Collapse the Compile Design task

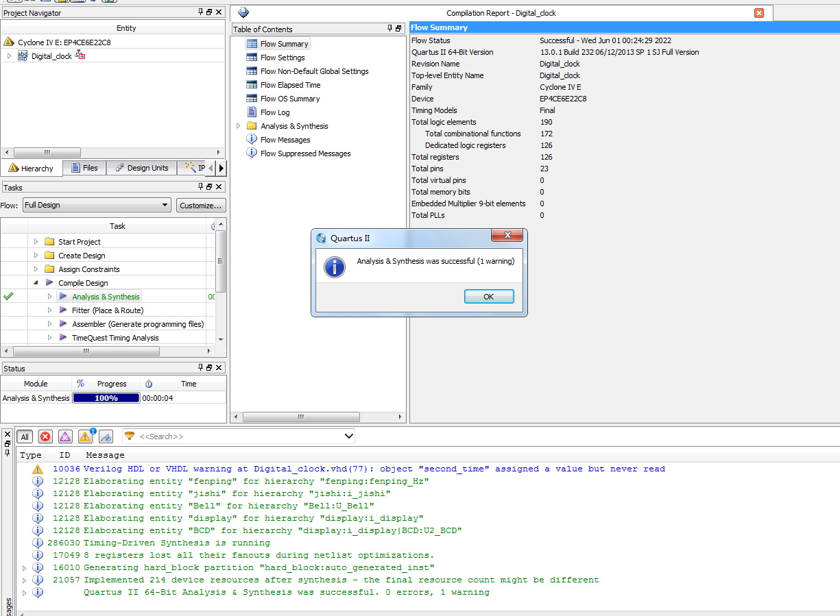pos(36,283)
